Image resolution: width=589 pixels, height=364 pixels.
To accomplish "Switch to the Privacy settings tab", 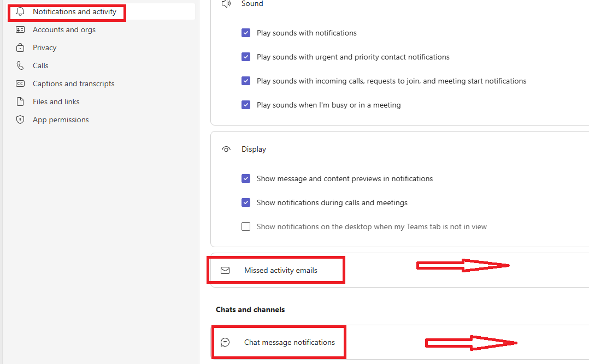I will pyautogui.click(x=44, y=47).
